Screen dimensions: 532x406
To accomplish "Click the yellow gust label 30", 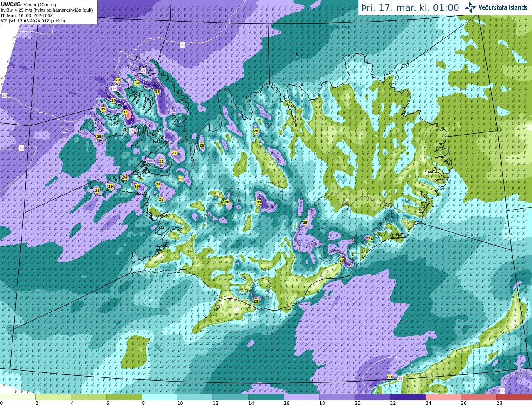I will pos(389,377).
